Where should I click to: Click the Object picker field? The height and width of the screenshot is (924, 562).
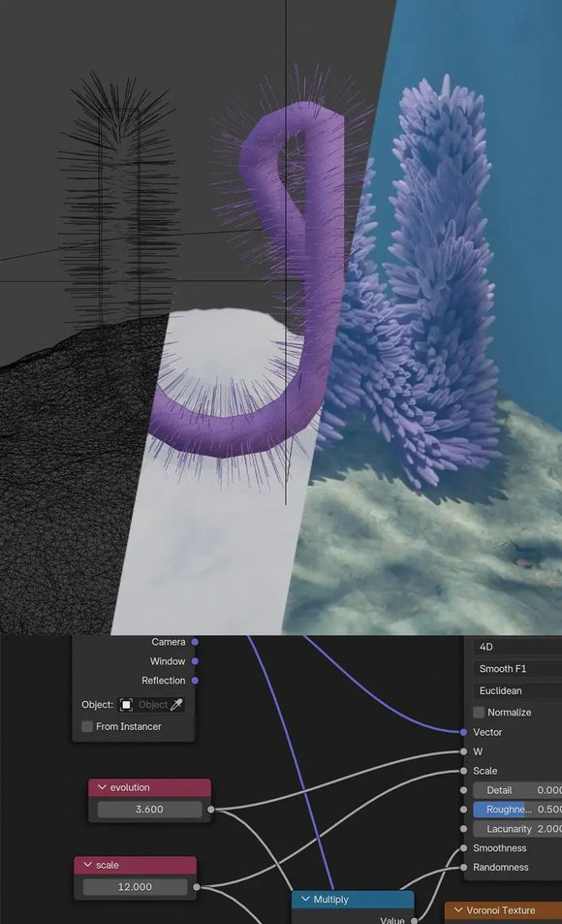[151, 704]
